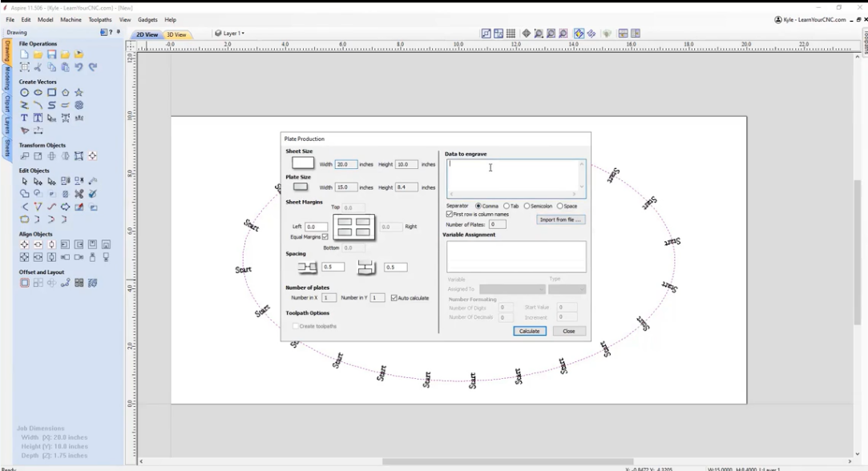This screenshot has height=471, width=868.
Task: Click the Import from file button
Action: (560, 219)
